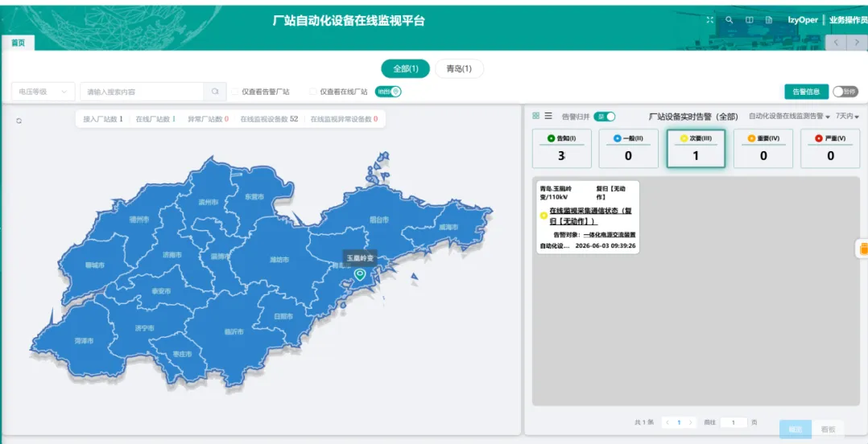
Task: Click the yellow alarm level dot on card
Action: pos(544,216)
